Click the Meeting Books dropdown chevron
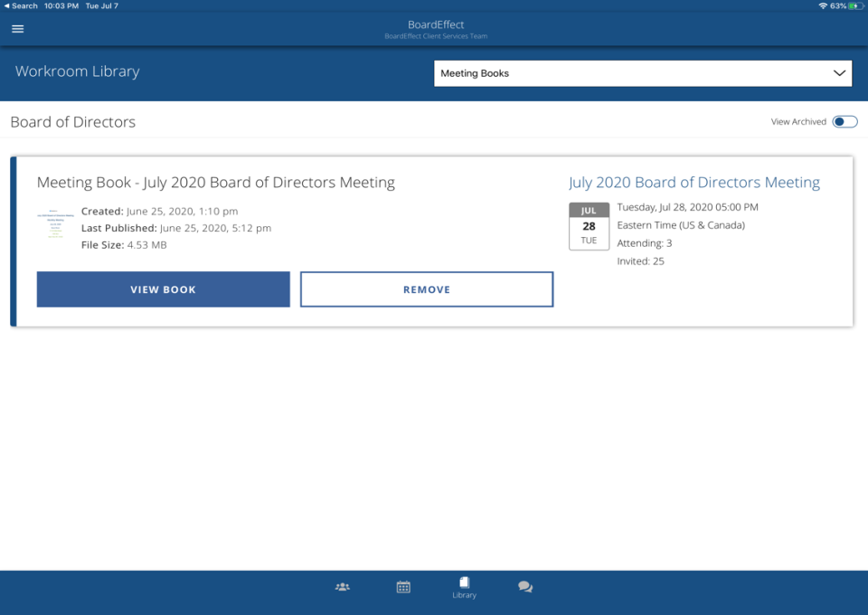 (x=839, y=73)
